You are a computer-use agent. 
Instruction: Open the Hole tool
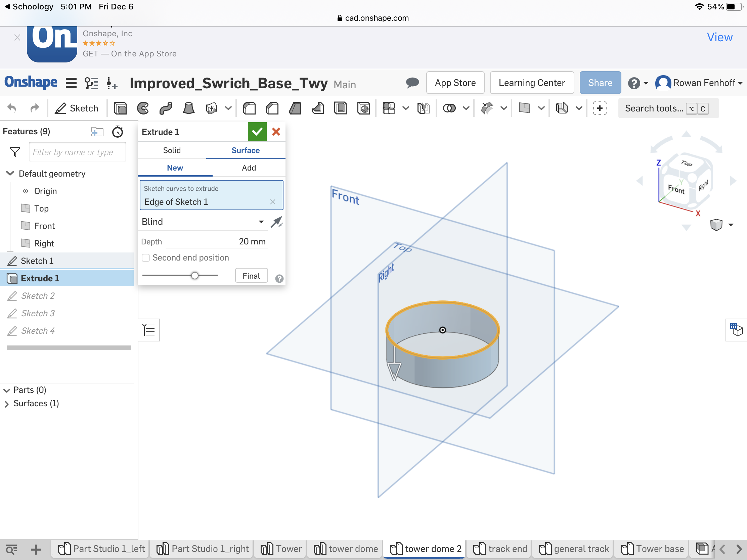click(364, 108)
